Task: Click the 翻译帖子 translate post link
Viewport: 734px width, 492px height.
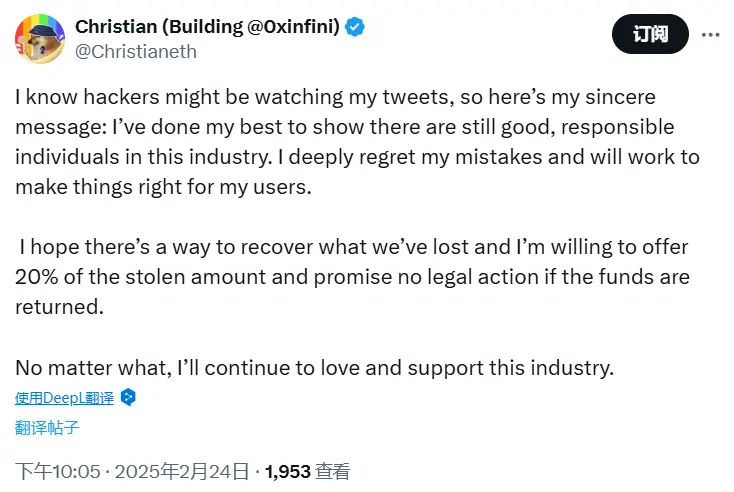Action: click(x=47, y=428)
